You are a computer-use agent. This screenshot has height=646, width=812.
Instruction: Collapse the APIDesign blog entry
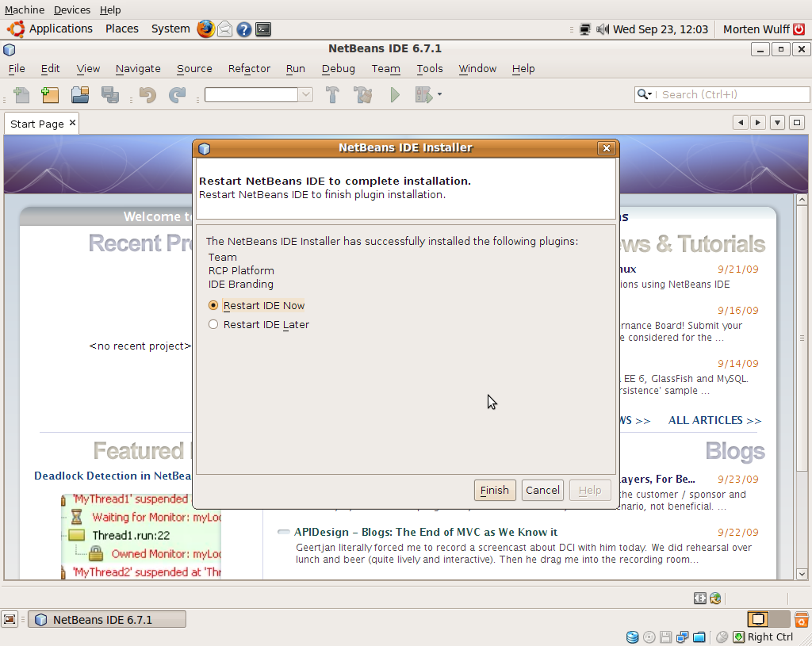[283, 532]
